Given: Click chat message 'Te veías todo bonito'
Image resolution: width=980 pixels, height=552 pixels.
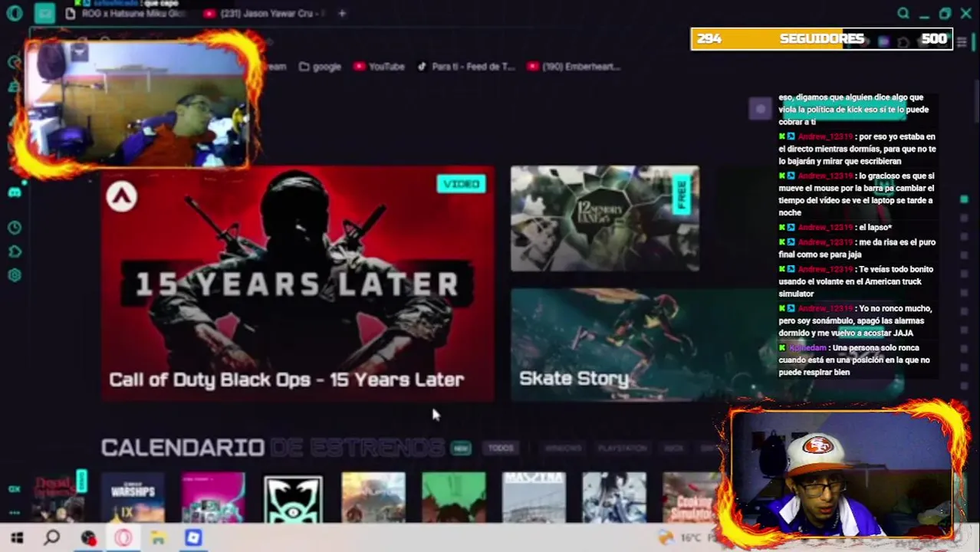Looking at the screenshot, I should tap(857, 281).
